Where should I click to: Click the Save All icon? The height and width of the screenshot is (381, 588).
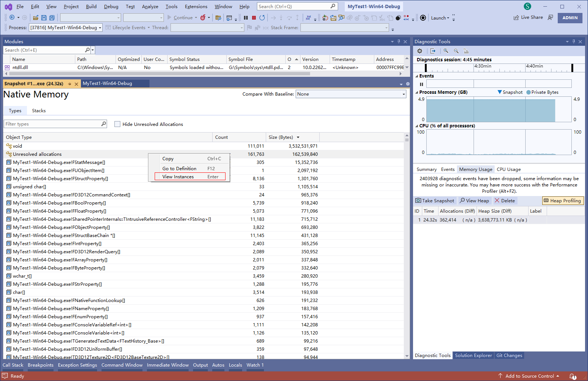(x=52, y=17)
